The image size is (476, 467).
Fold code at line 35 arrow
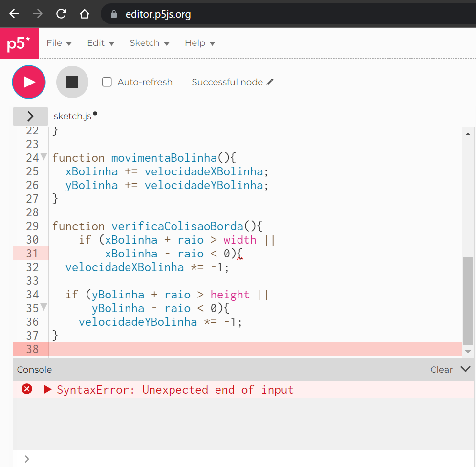click(x=44, y=307)
